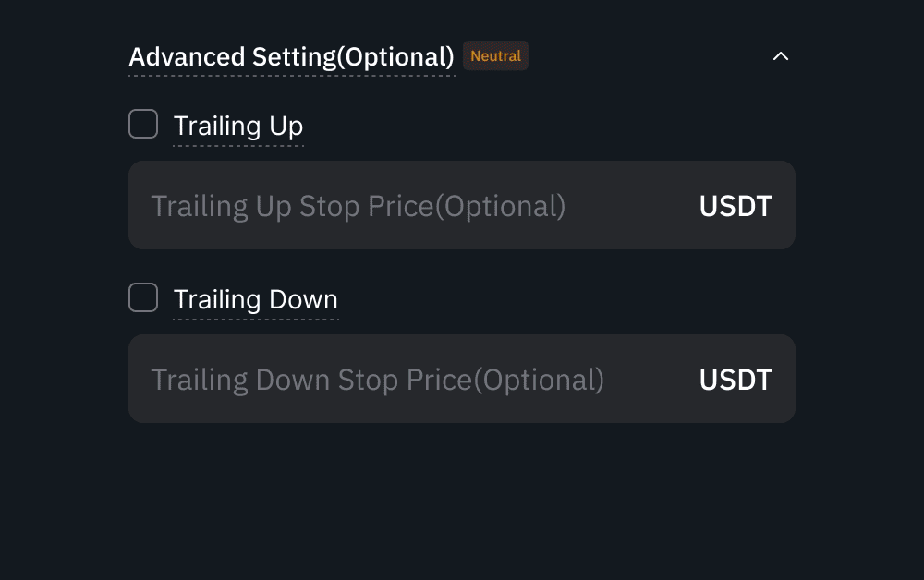Collapse the Advanced Setting section chevron
Viewport: 924px width, 580px height.
[781, 56]
